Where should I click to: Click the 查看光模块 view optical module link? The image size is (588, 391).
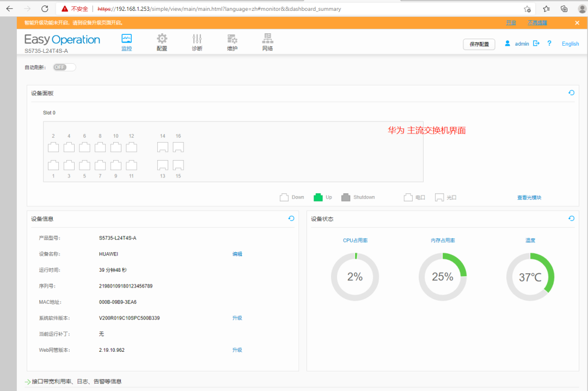(x=529, y=198)
